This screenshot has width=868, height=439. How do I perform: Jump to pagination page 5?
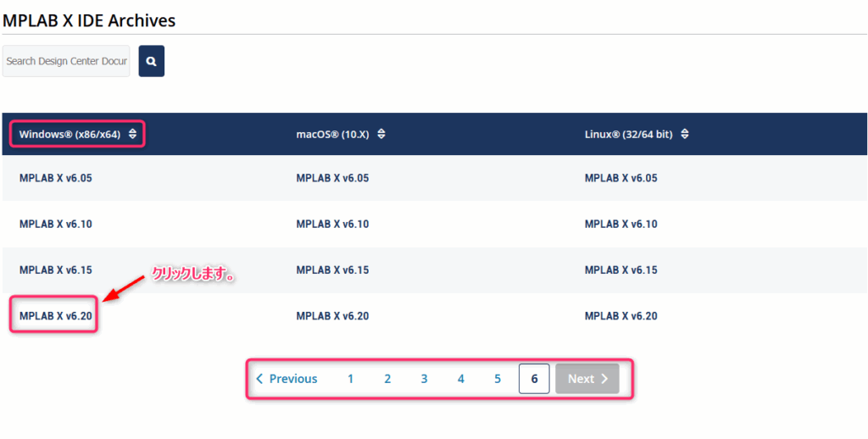point(498,379)
